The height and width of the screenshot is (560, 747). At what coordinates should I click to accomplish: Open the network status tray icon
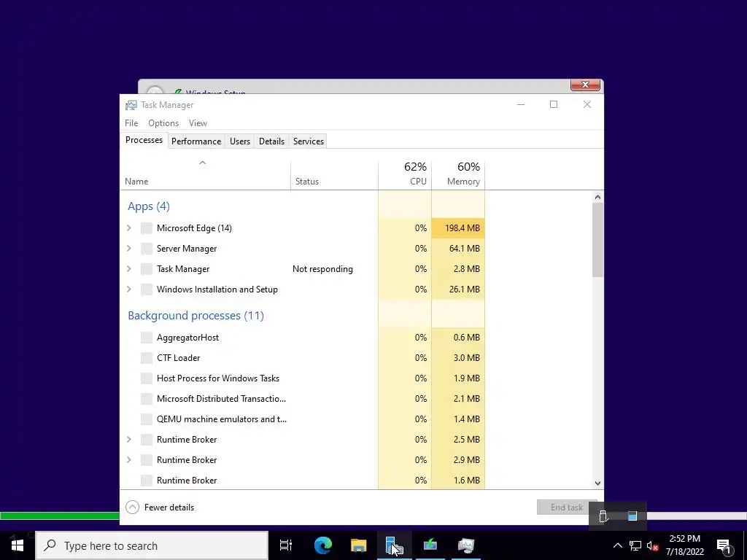coord(635,545)
